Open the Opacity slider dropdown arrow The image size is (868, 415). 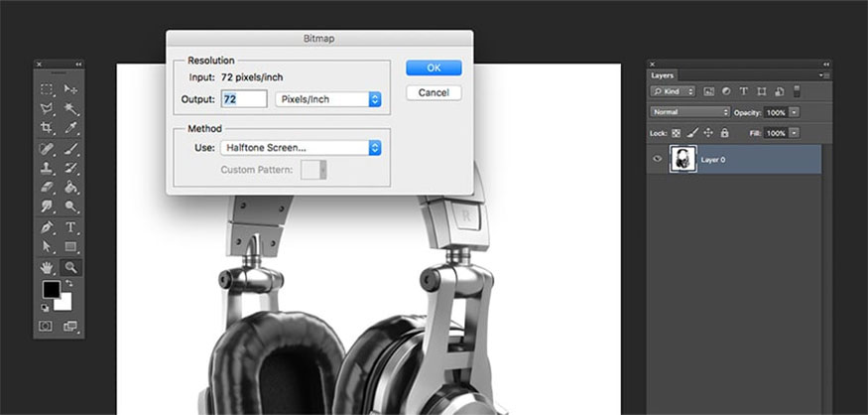coord(795,112)
